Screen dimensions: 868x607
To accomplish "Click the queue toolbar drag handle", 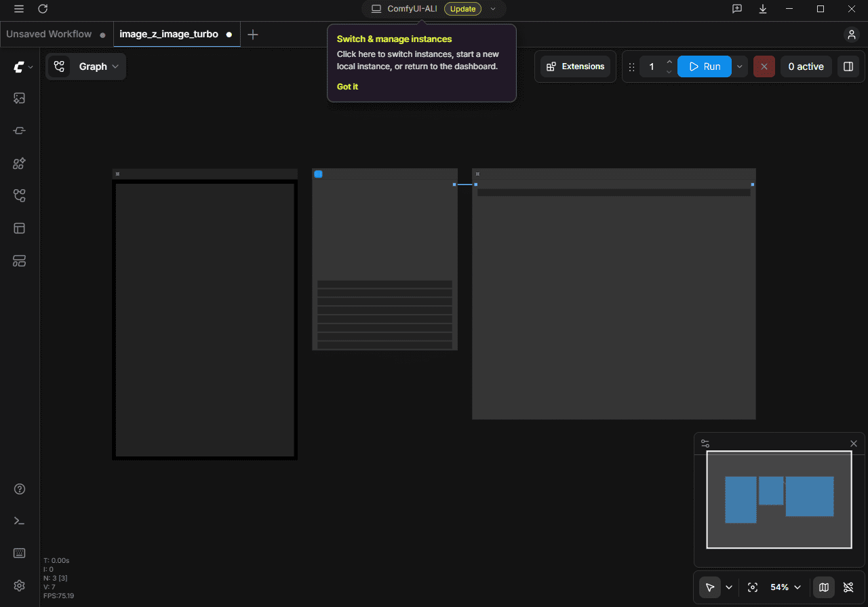I will point(632,66).
